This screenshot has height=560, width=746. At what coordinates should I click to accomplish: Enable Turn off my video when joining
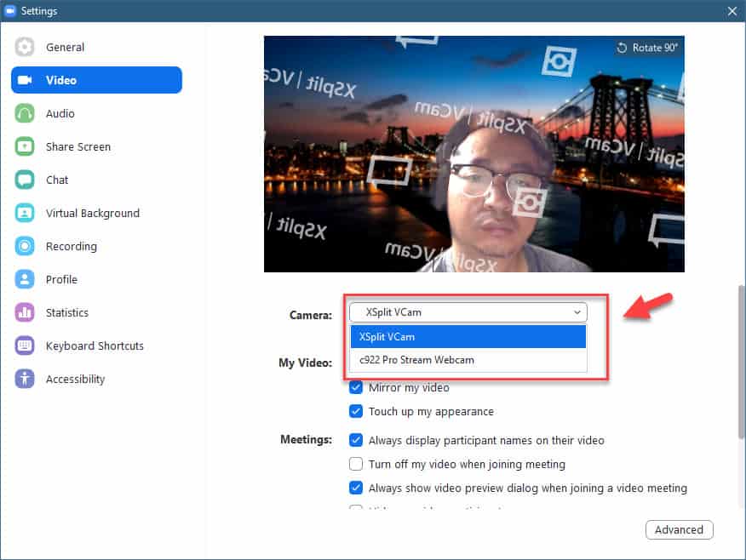(x=356, y=464)
